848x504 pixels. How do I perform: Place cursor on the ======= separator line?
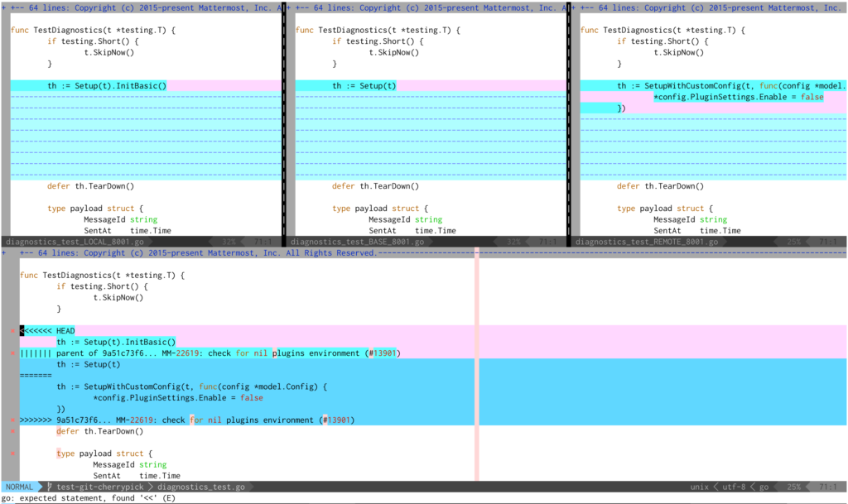point(36,376)
